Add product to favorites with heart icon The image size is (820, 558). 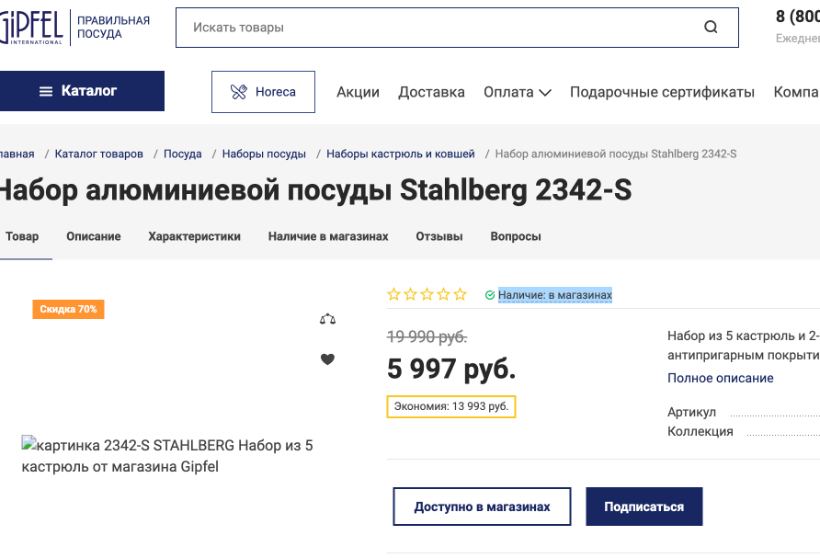[x=327, y=360]
